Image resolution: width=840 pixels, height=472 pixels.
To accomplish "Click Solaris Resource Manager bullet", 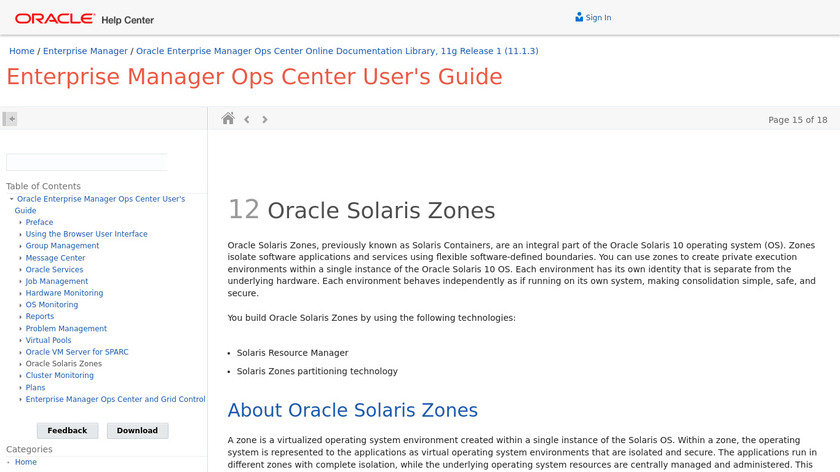I will point(292,353).
